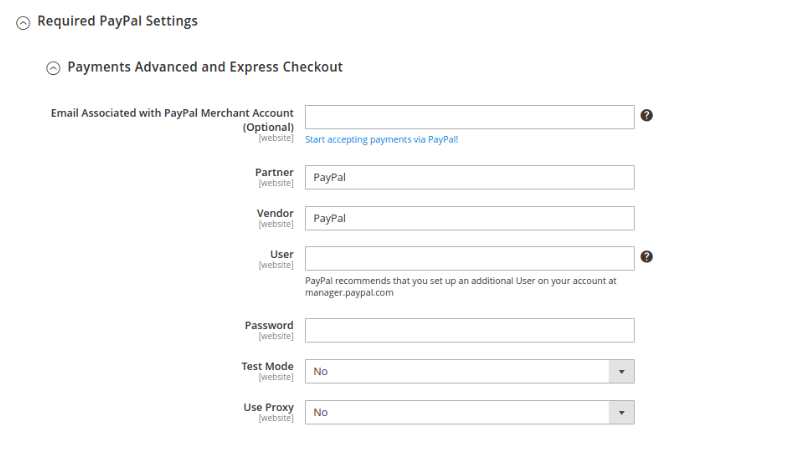Click the Payments Advanced and Express Checkout title
The image size is (800, 449).
coord(205,67)
